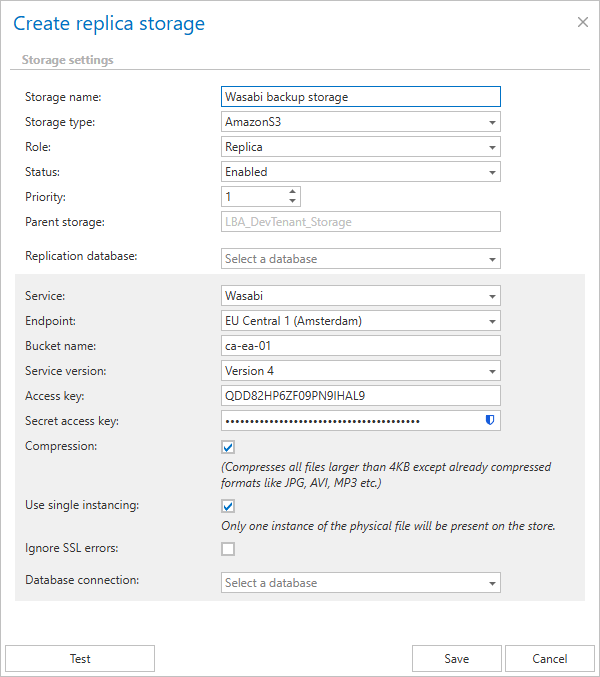Click the Bucket name input field
600x677 pixels.
click(x=360, y=346)
